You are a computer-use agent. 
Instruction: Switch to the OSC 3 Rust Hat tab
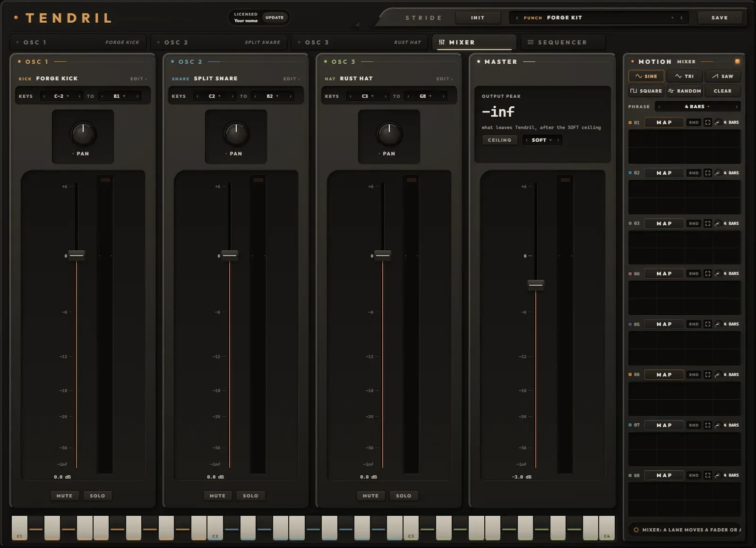pos(360,42)
